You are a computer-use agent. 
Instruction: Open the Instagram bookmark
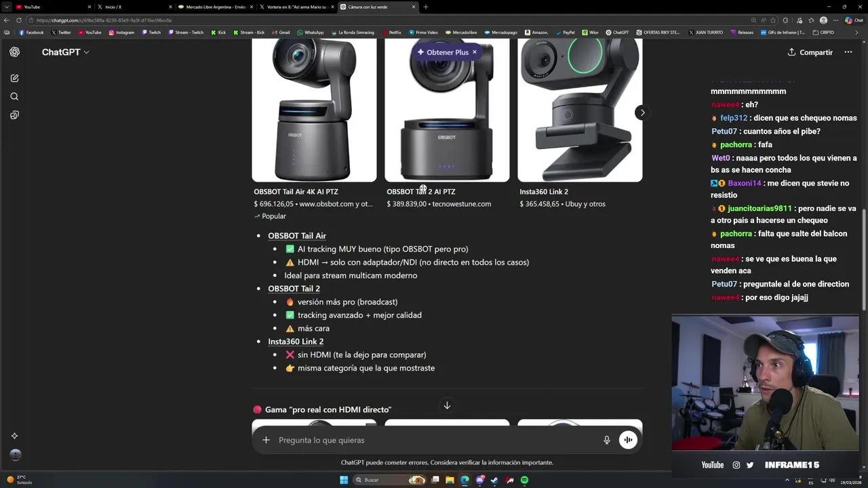[121, 33]
